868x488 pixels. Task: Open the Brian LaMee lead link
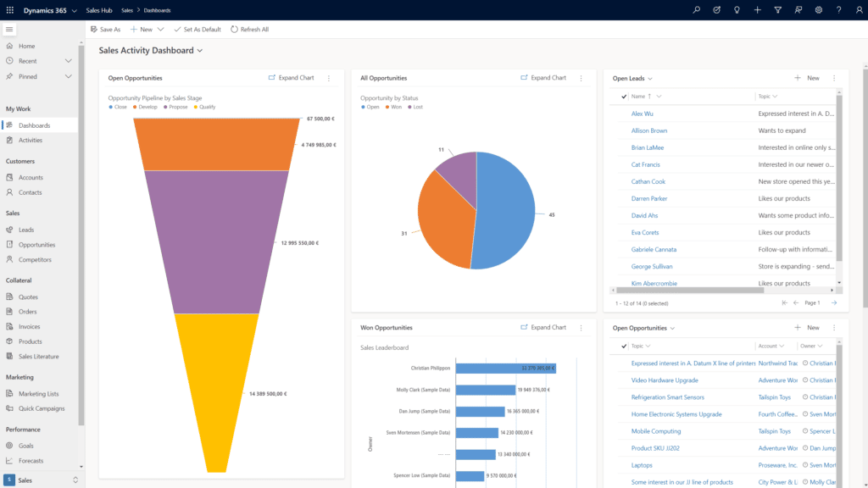(x=647, y=147)
